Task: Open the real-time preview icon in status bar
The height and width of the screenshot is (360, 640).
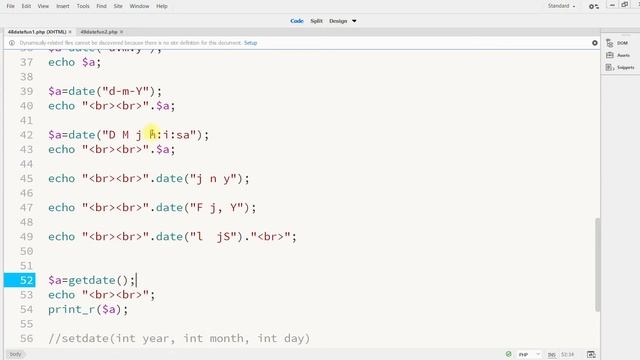Action: (x=591, y=354)
